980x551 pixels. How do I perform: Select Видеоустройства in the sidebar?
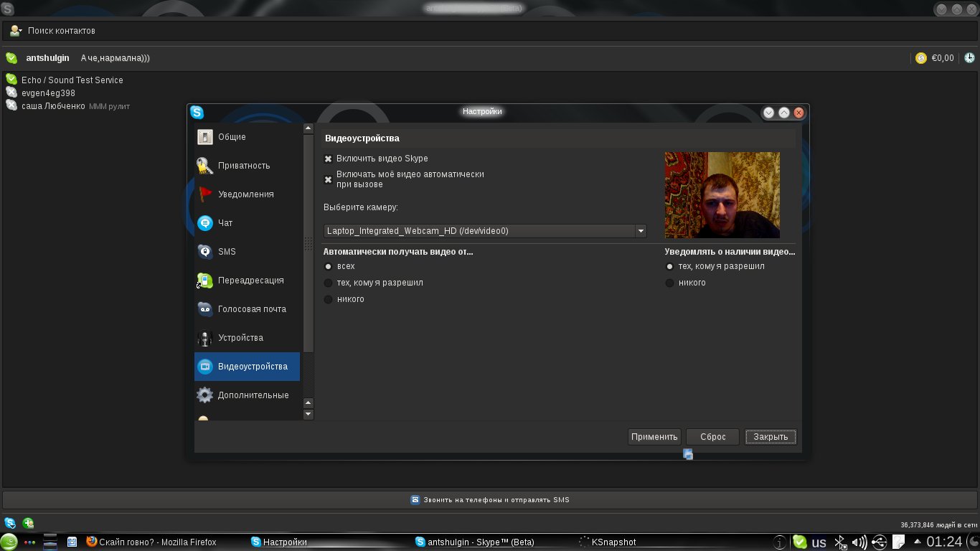(247, 367)
